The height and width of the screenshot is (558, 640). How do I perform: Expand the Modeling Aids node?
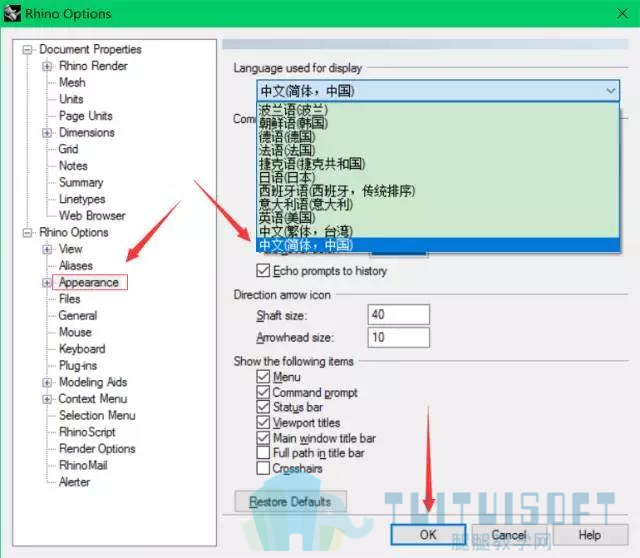tap(47, 382)
